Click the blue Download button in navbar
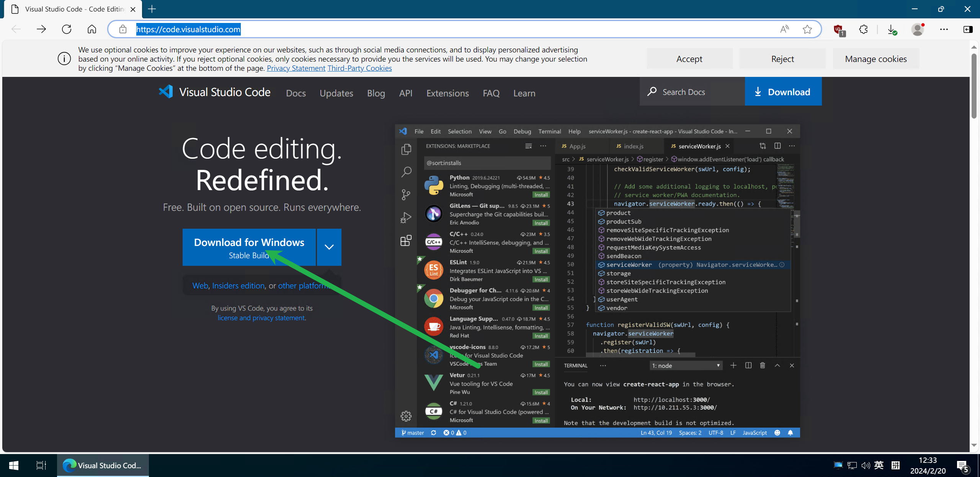980x477 pixels. click(783, 92)
